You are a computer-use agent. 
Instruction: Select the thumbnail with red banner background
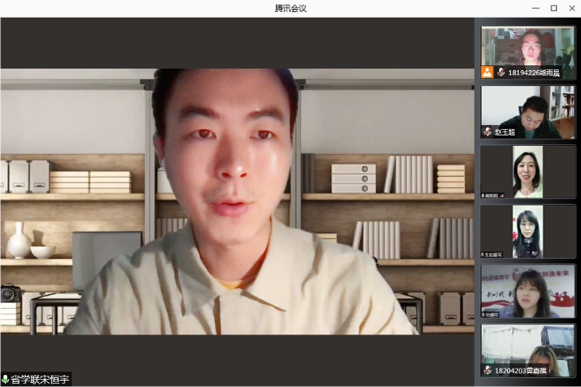tap(528, 291)
